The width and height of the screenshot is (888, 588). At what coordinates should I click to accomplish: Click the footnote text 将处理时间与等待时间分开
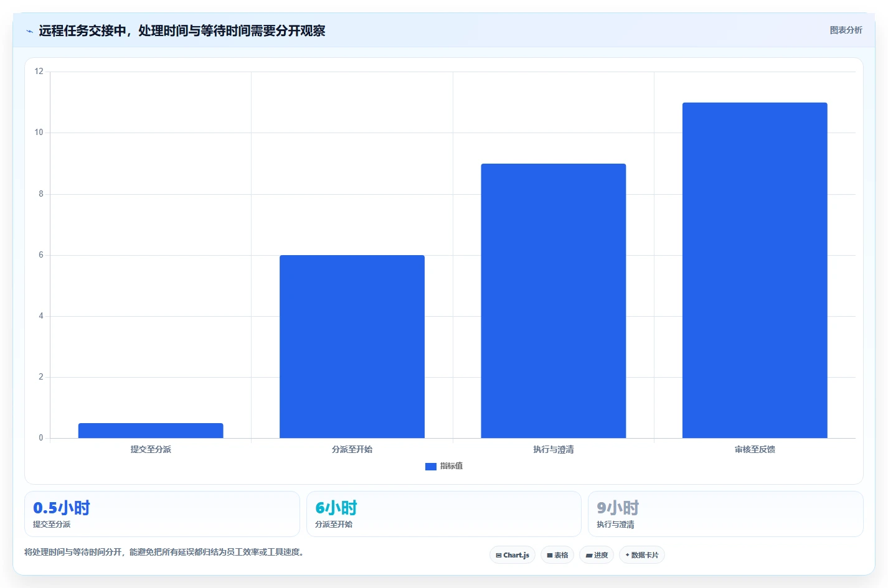click(x=73, y=552)
